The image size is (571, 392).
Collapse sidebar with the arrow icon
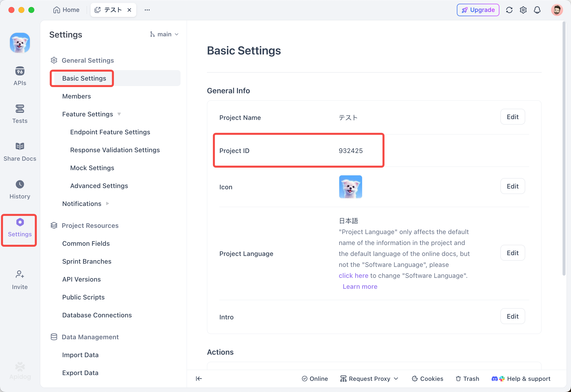pos(199,378)
